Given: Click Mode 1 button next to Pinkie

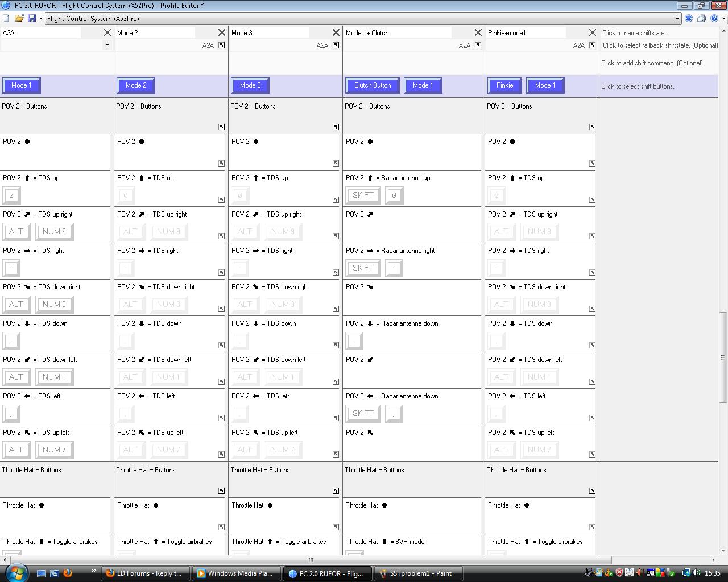Looking at the screenshot, I should point(545,85).
